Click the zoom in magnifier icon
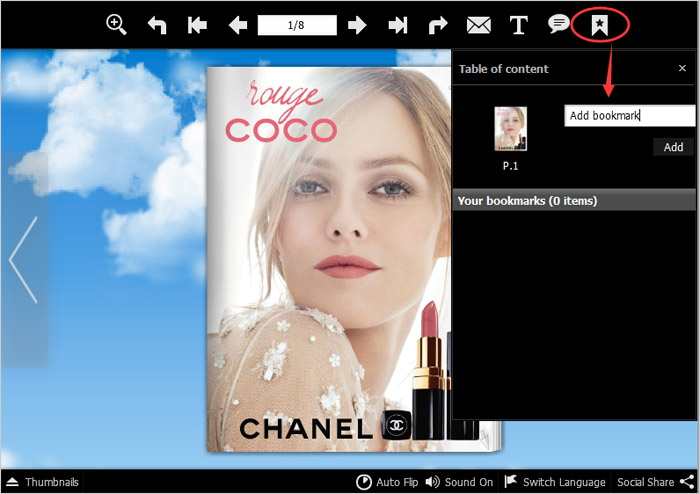The width and height of the screenshot is (700, 494). (117, 25)
